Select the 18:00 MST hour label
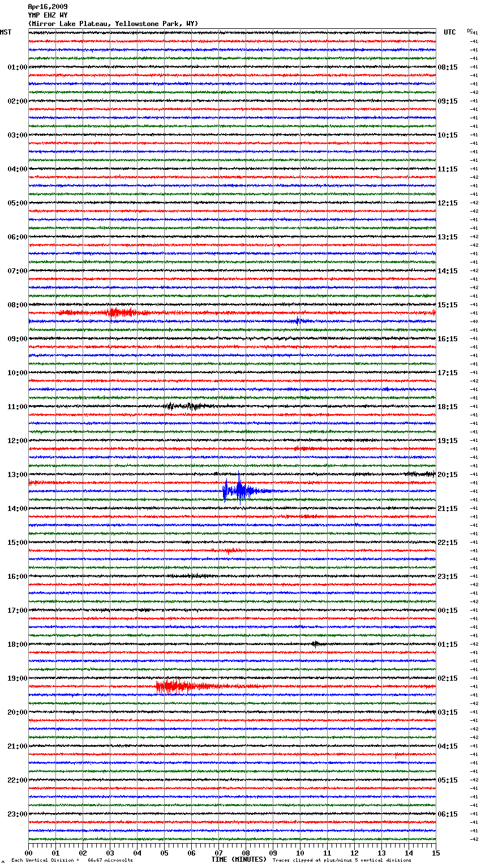481x868 pixels. (x=18, y=644)
